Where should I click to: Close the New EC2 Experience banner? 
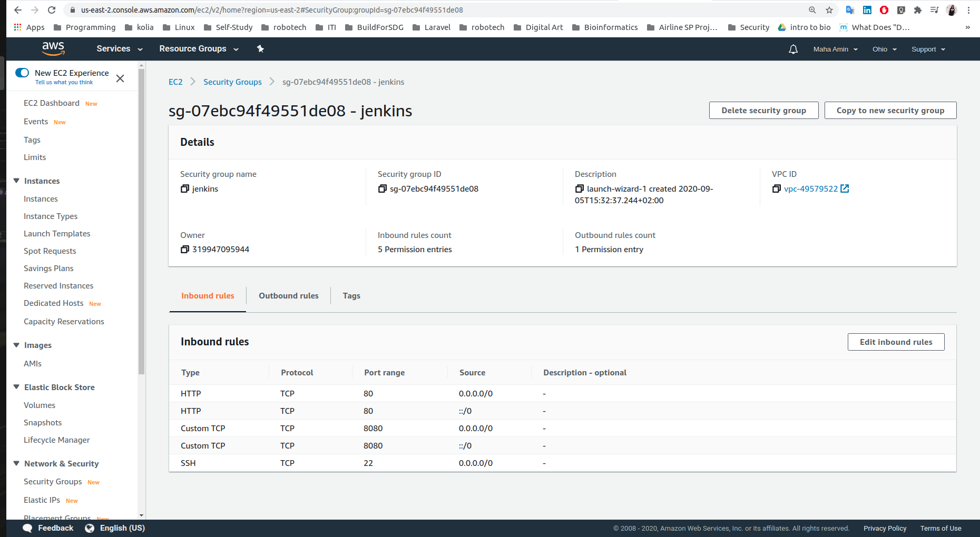[x=120, y=78]
